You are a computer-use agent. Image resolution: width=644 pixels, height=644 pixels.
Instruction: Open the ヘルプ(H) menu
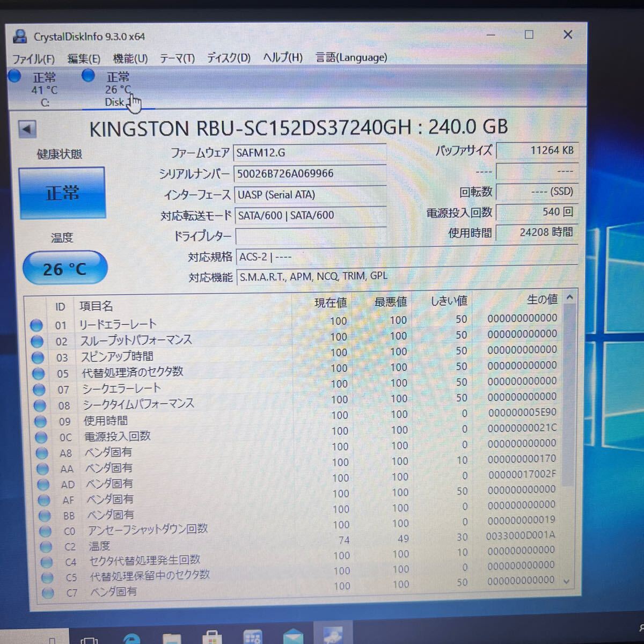coord(283,57)
